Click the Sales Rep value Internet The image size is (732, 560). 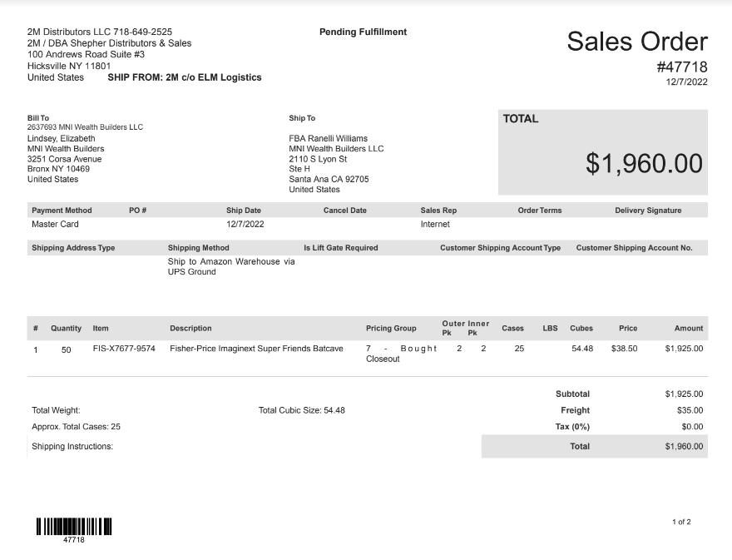tap(435, 224)
